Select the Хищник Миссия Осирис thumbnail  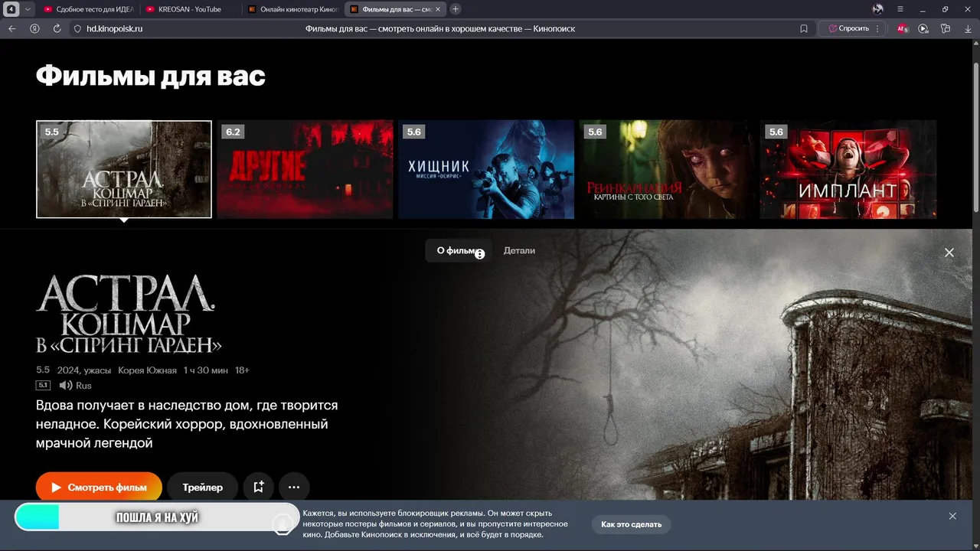485,169
